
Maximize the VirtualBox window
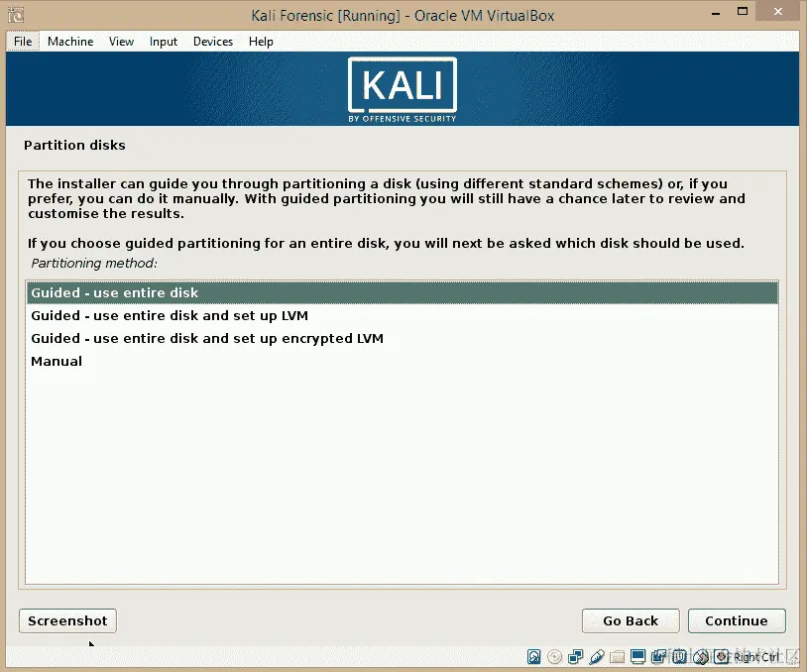point(743,11)
